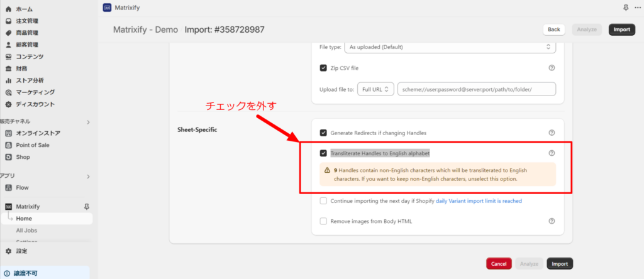Click Back button in header
The height and width of the screenshot is (279, 644).
pos(553,30)
